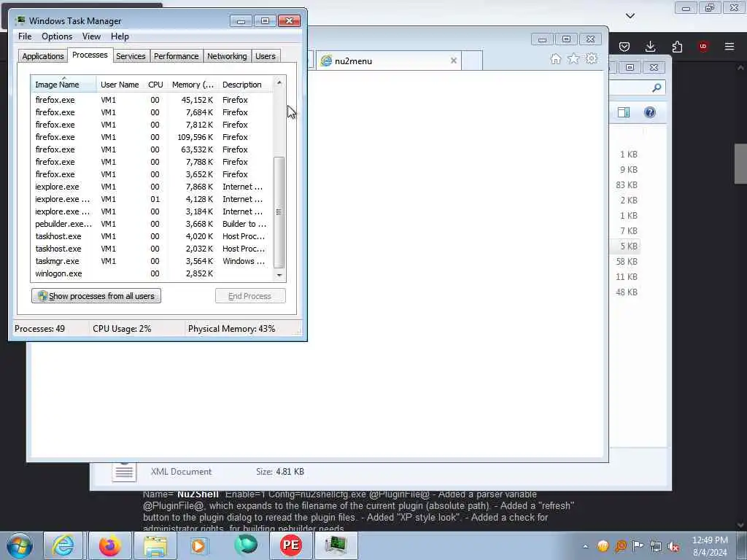Select the 83 KB file row in Explorer
Image resolution: width=747 pixels, height=560 pixels.
627,185
